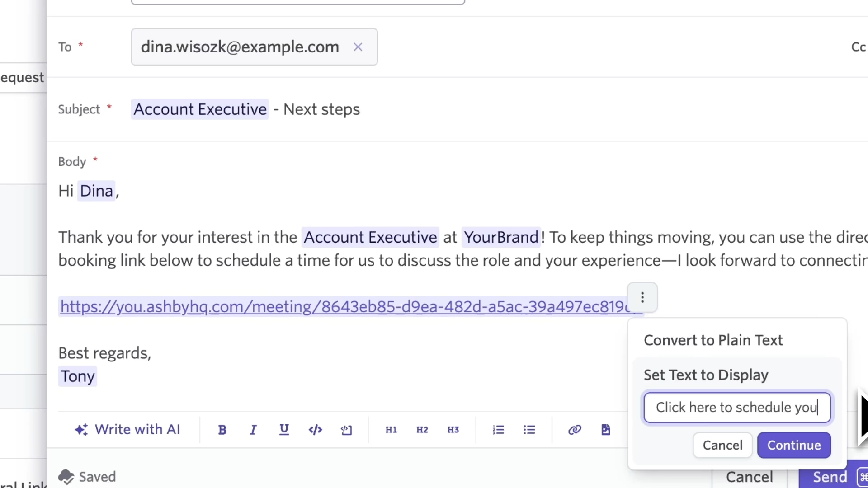Apply H2 heading style
The width and height of the screenshot is (868, 488).
(422, 430)
